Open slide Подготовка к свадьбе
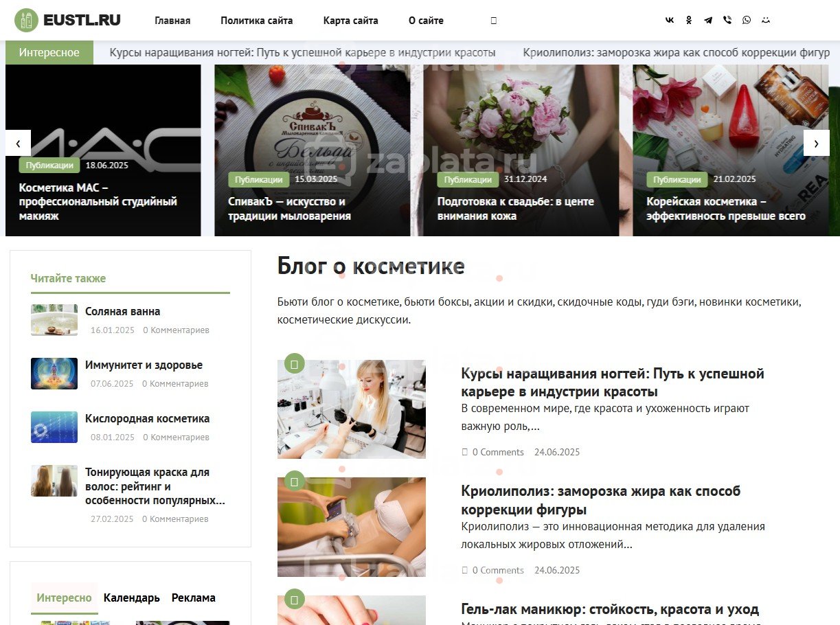Image resolution: width=840 pixels, height=625 pixels. click(x=516, y=209)
